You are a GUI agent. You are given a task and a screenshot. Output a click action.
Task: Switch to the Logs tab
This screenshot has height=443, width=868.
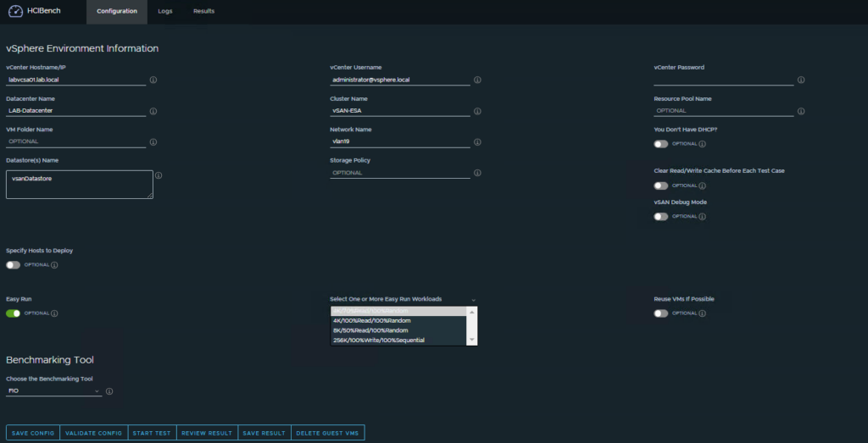click(x=164, y=11)
